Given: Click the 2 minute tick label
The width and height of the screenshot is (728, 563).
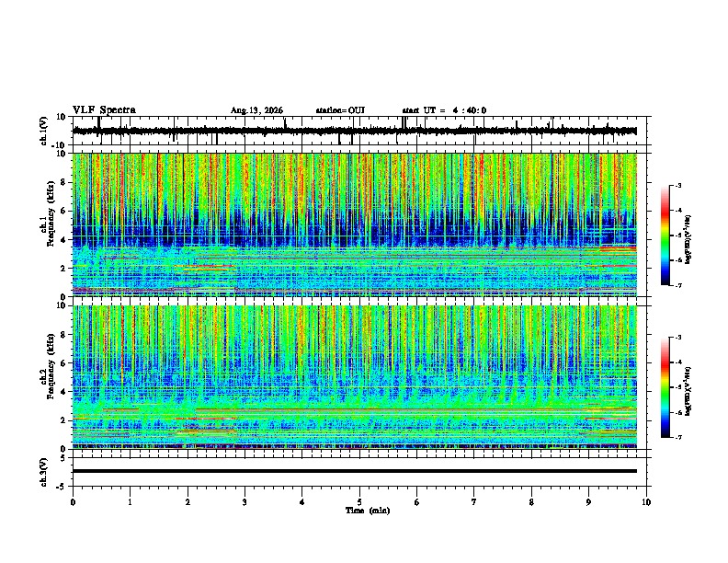Looking at the screenshot, I should tap(188, 502).
